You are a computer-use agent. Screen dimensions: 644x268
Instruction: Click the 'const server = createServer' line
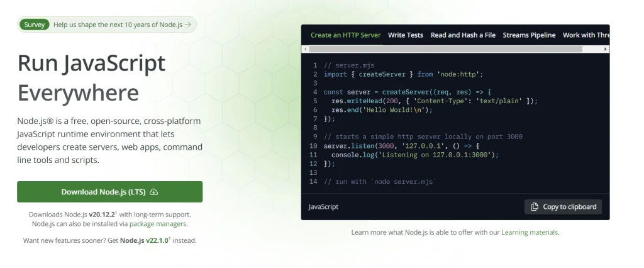(408, 92)
